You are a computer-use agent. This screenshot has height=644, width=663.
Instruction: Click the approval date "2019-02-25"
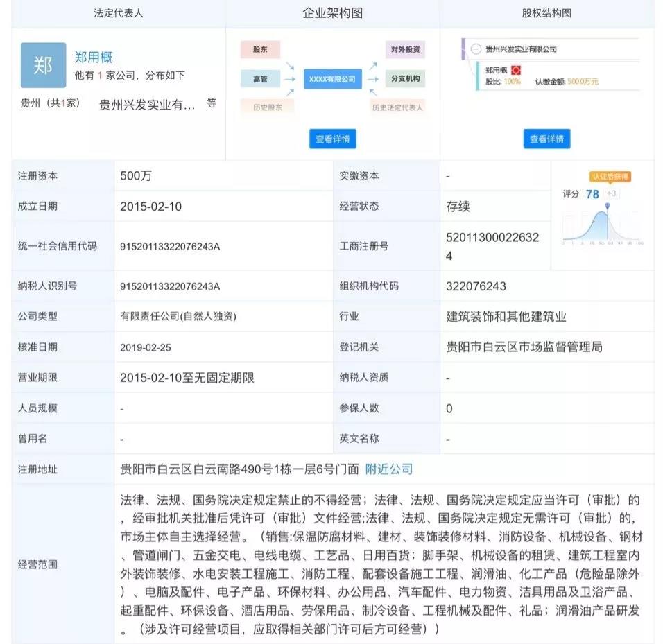coord(146,347)
